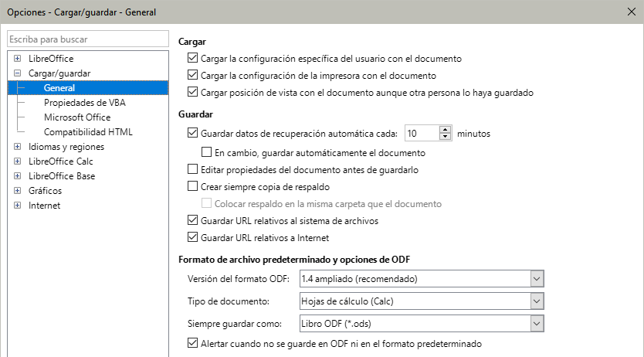Open Microsoft Office options page

coord(77,117)
